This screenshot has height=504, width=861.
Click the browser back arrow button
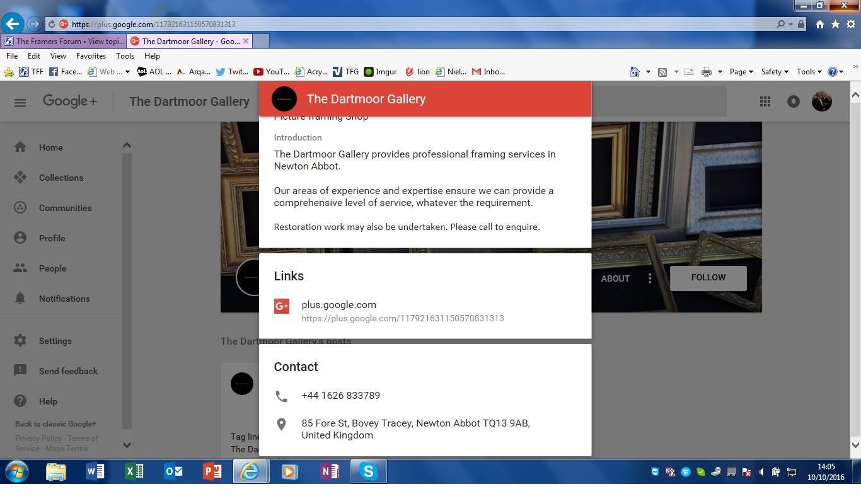pos(13,24)
